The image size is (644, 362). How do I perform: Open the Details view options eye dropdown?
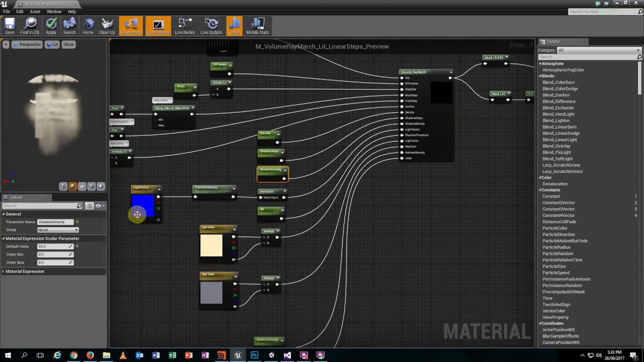coord(100,206)
